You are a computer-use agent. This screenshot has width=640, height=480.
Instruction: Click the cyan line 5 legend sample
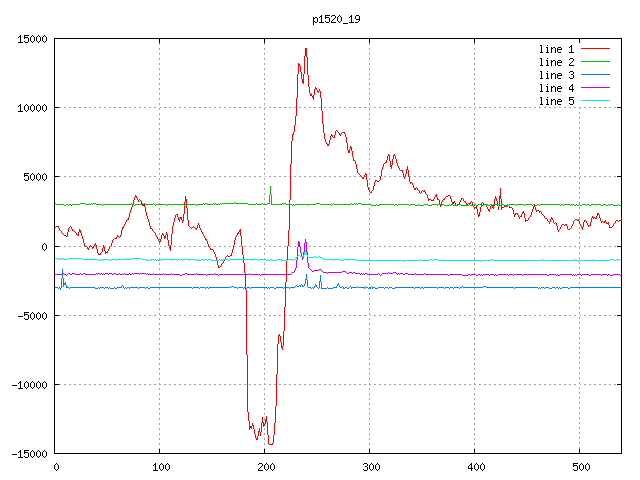point(595,100)
